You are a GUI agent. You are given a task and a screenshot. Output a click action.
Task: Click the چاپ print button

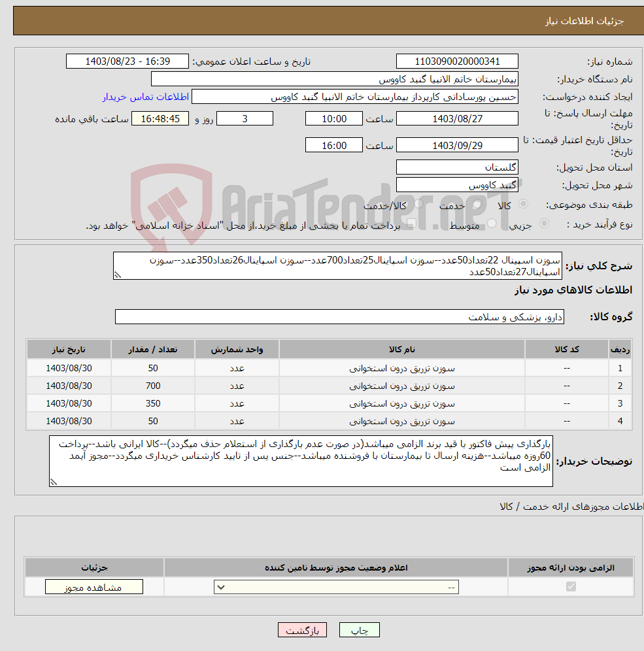pos(360,630)
